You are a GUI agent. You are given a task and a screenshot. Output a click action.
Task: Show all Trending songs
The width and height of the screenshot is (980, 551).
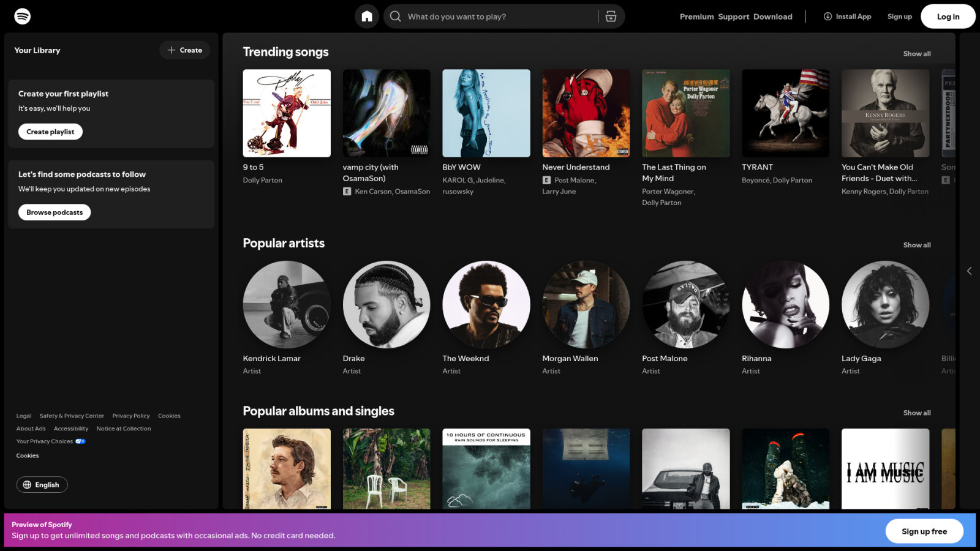point(917,54)
